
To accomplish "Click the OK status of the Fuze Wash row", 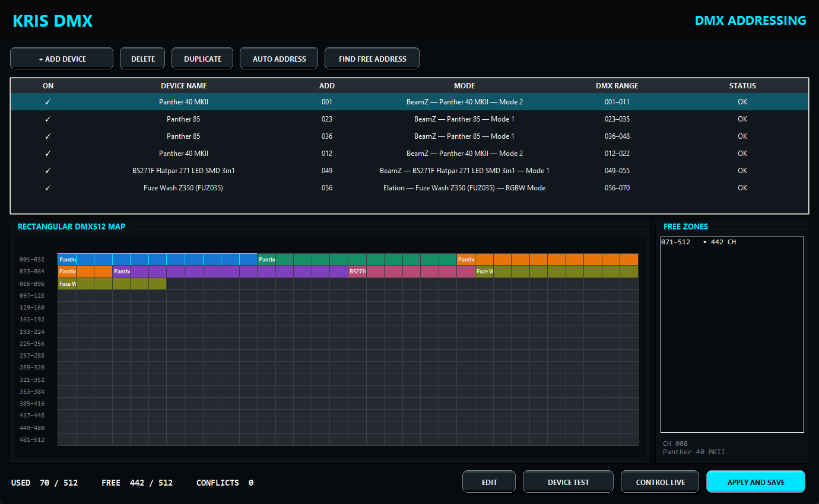I will click(x=742, y=188).
